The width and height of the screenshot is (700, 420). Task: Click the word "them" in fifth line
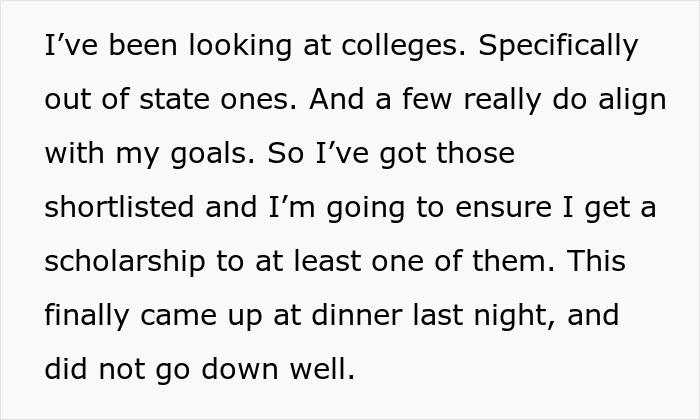click(513, 261)
